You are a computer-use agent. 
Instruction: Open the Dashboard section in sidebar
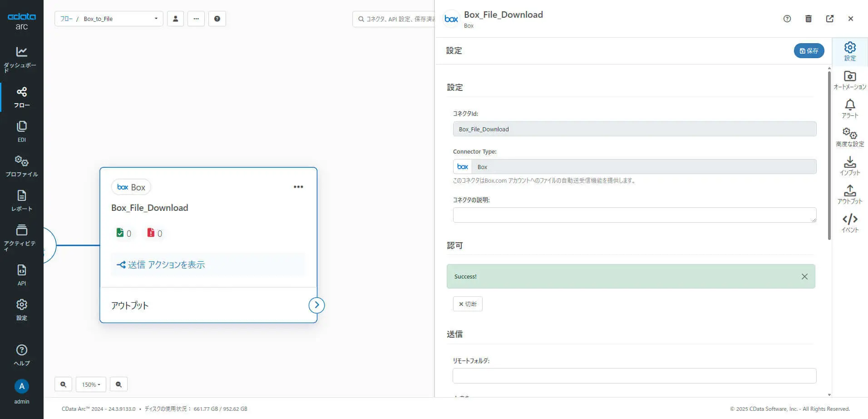pyautogui.click(x=21, y=59)
